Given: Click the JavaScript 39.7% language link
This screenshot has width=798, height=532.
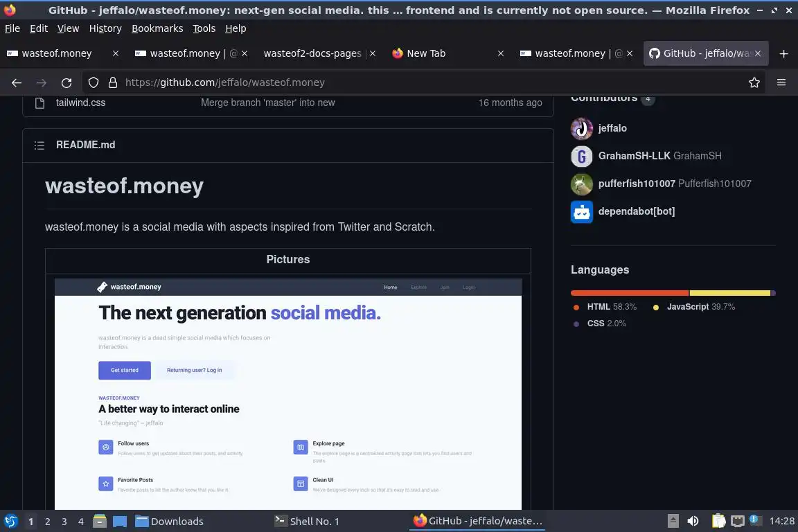Looking at the screenshot, I should click(x=695, y=307).
